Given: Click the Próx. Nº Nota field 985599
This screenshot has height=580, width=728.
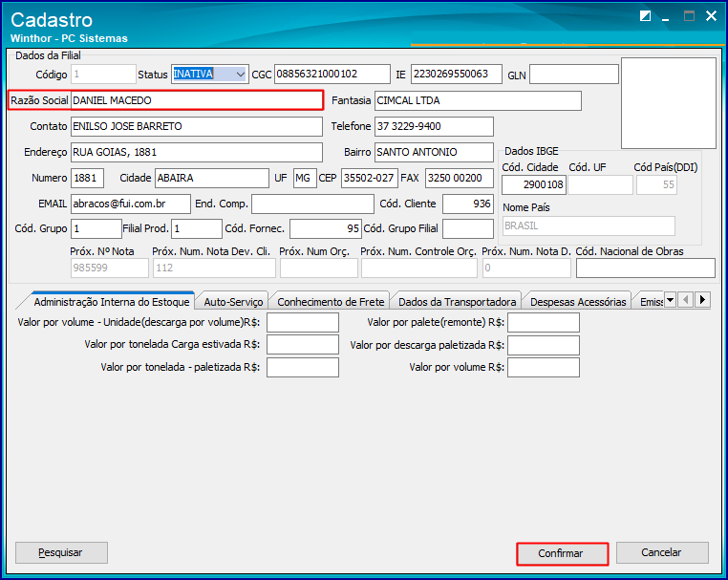Looking at the screenshot, I should [x=110, y=268].
